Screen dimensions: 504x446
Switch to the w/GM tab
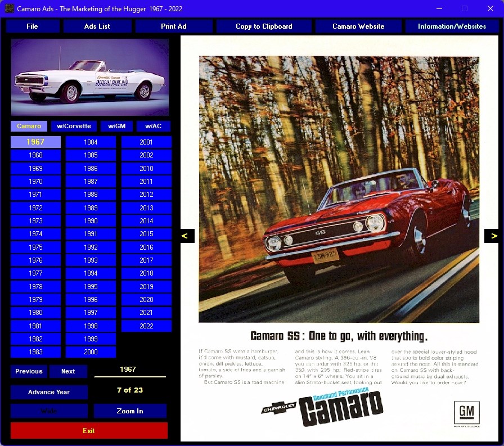(x=116, y=126)
